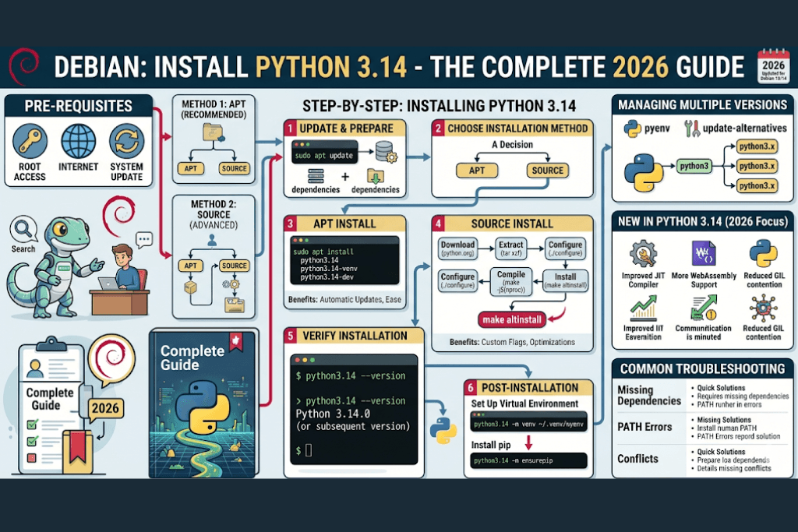Click the Download (python.org) step box
The width and height of the screenshot is (798, 532).
(x=457, y=248)
